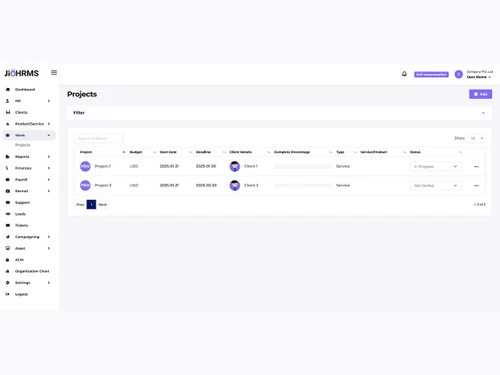Click the Finances dollar icon
Screen dimensions: 500x375
pyautogui.click(x=7, y=168)
